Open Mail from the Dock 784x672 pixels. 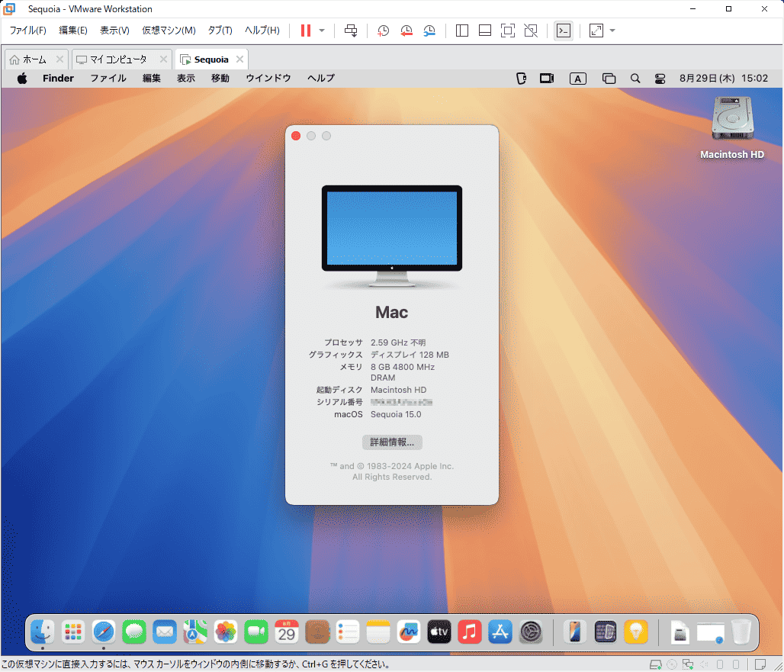165,632
